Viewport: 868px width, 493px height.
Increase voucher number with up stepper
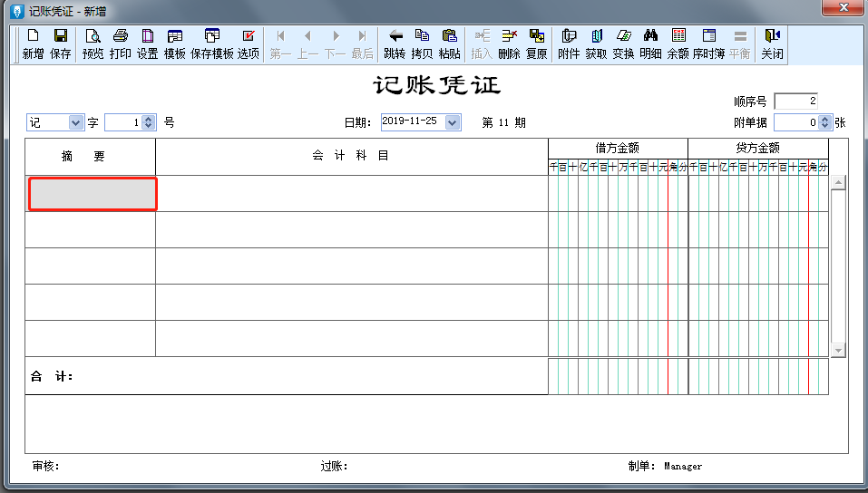(148, 119)
